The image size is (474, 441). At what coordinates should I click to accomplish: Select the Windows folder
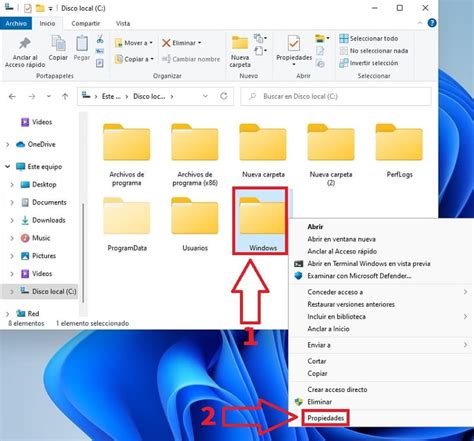coord(261,221)
